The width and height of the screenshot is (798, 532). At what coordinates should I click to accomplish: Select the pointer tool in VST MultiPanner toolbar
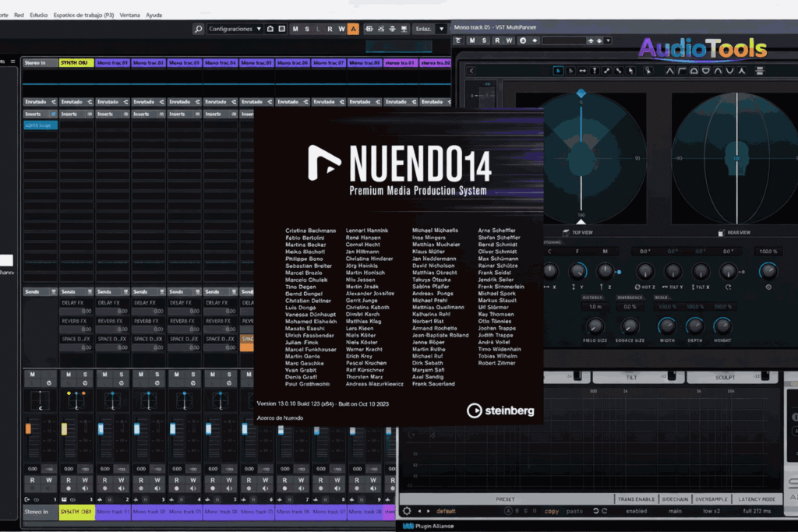point(559,70)
